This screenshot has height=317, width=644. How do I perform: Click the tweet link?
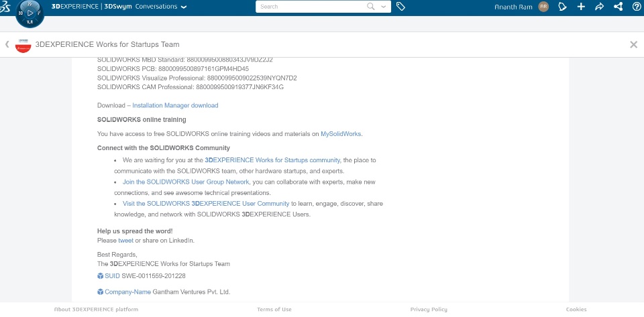coord(125,240)
